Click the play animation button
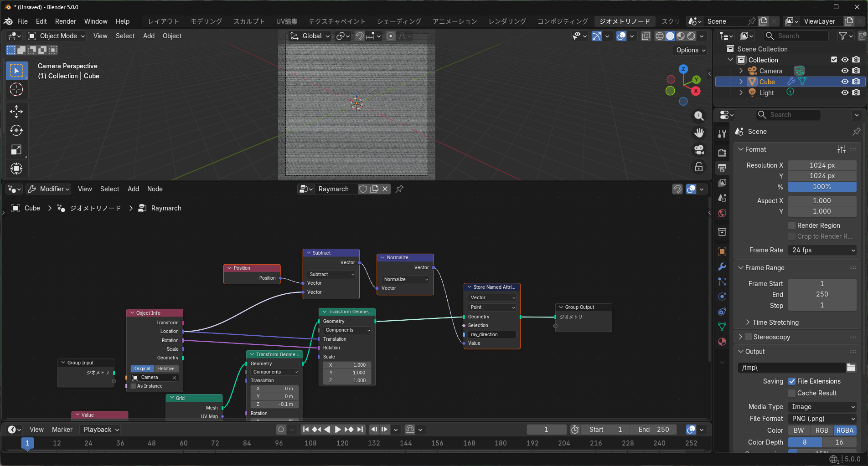This screenshot has width=868, height=466. tap(338, 430)
